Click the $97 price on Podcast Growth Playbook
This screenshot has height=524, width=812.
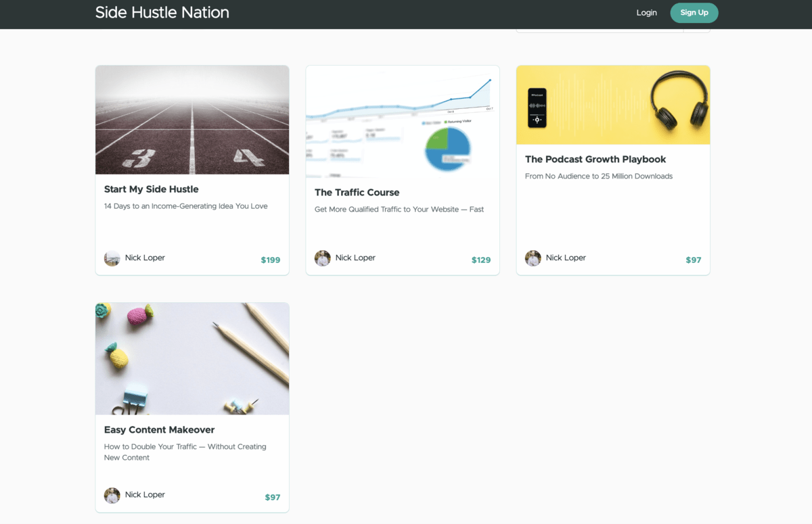click(x=693, y=260)
